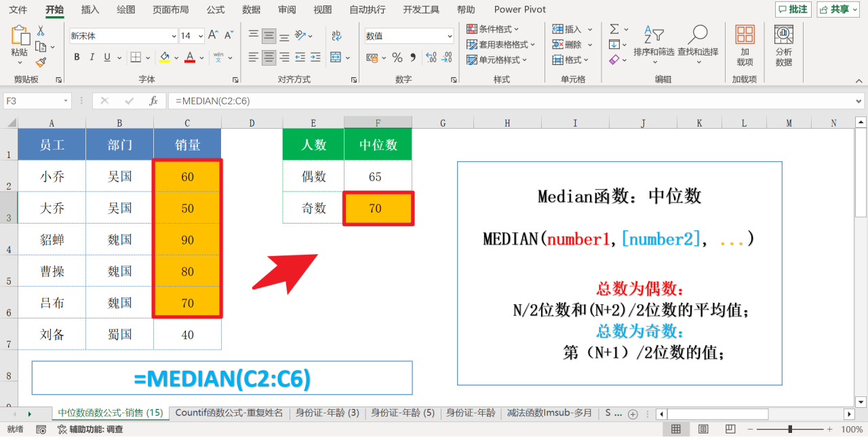This screenshot has width=868, height=437.
Task: Select sheet tab Countif函数公式-重复姓名
Action: coord(229,413)
